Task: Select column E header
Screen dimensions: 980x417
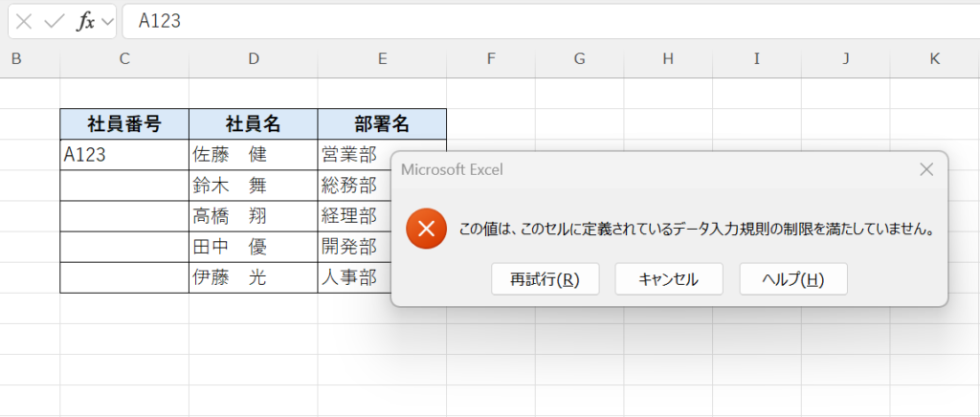Action: click(x=382, y=59)
